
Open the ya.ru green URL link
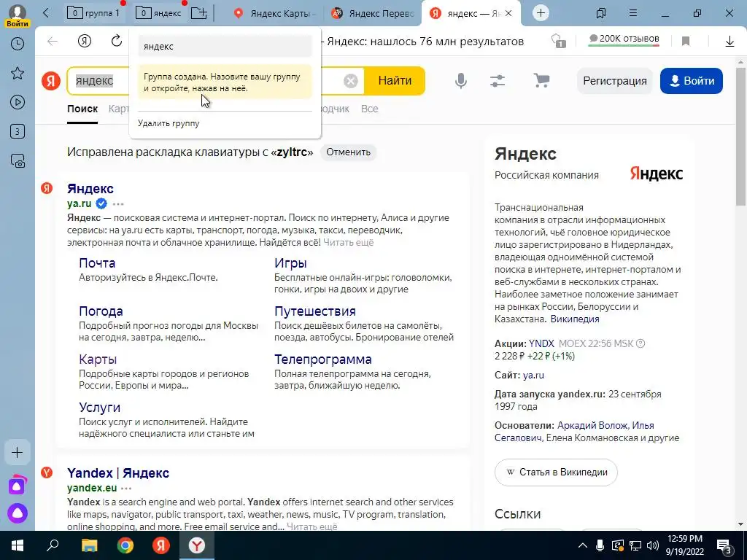79,203
